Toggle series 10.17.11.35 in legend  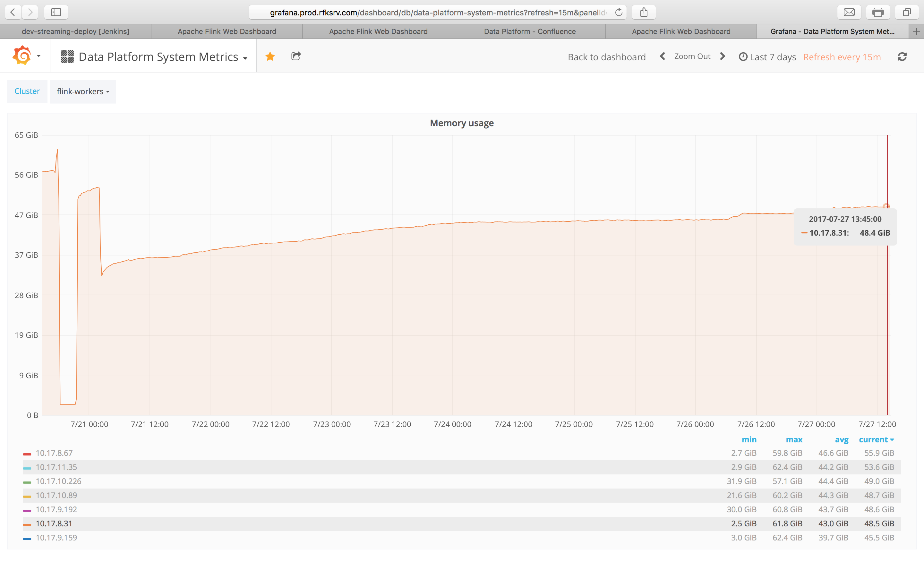pyautogui.click(x=56, y=467)
